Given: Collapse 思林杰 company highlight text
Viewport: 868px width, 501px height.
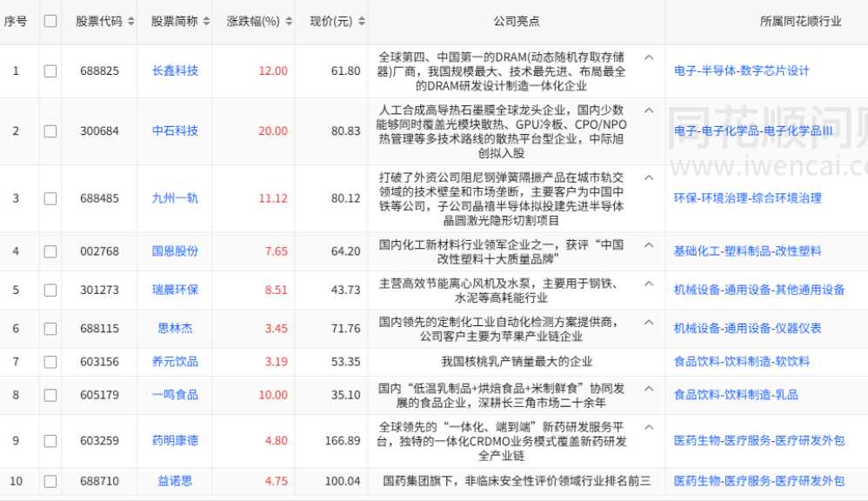Looking at the screenshot, I should (649, 323).
